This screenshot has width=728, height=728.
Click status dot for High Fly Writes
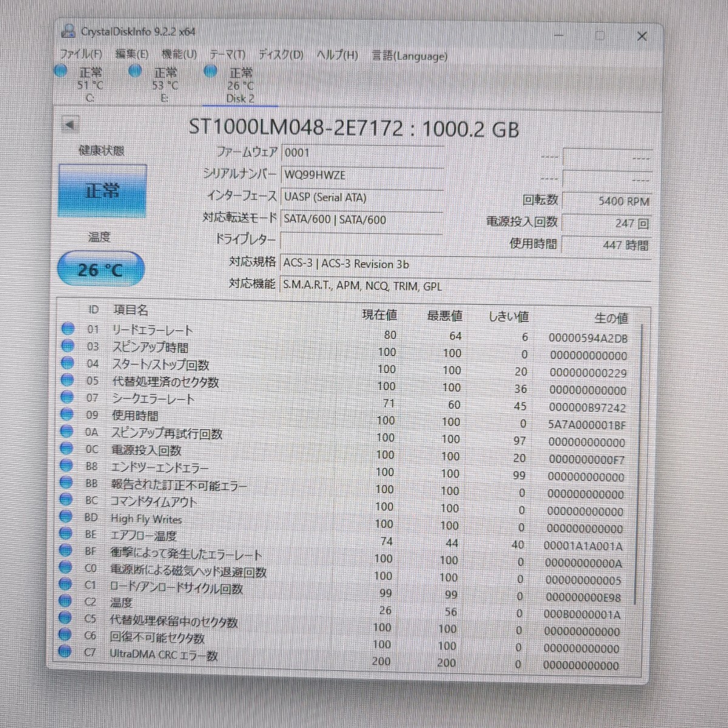coord(66,517)
